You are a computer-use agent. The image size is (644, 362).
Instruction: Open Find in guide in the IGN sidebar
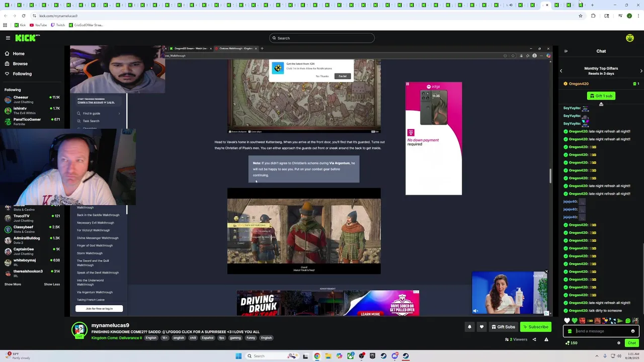point(98,114)
